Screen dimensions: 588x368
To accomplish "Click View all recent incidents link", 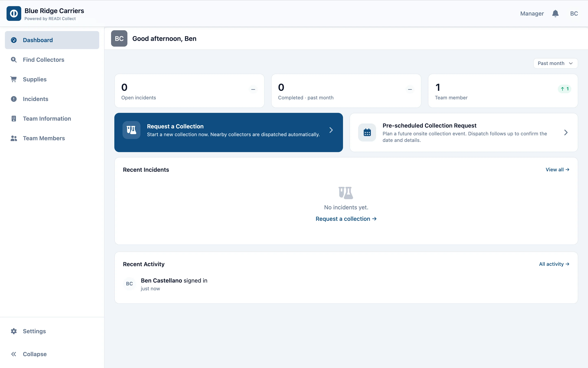I will [557, 170].
